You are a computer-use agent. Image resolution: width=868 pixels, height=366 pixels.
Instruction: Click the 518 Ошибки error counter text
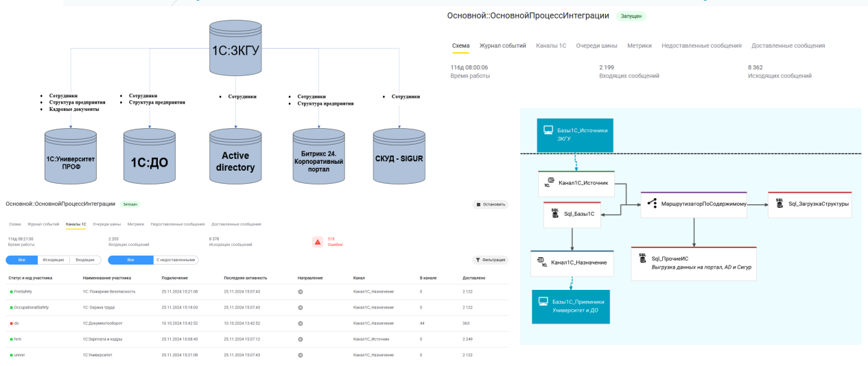point(335,241)
